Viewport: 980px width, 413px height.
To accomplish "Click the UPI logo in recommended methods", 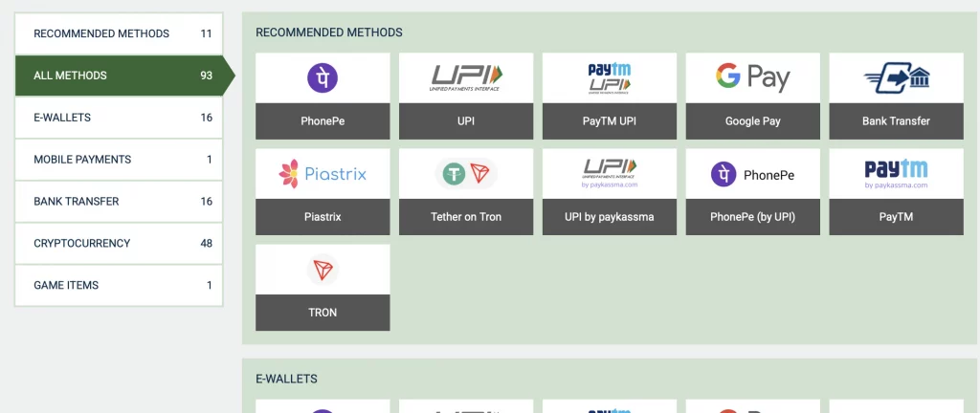I will tap(466, 78).
